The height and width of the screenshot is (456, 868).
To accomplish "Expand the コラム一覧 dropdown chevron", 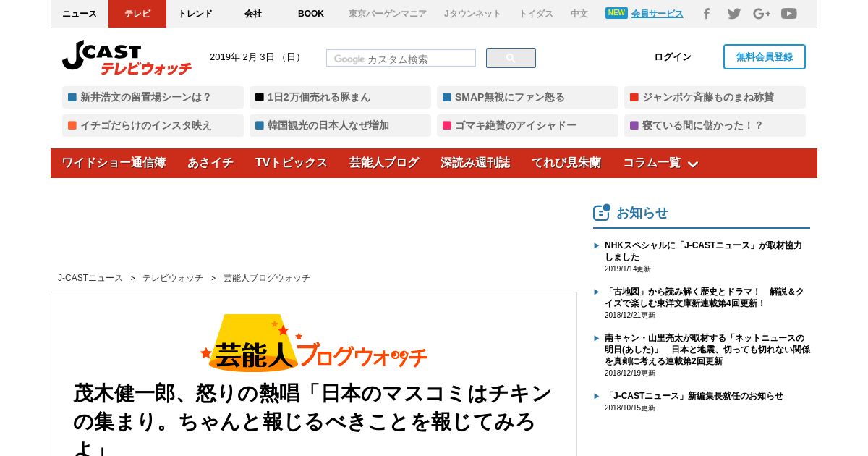I will [692, 164].
